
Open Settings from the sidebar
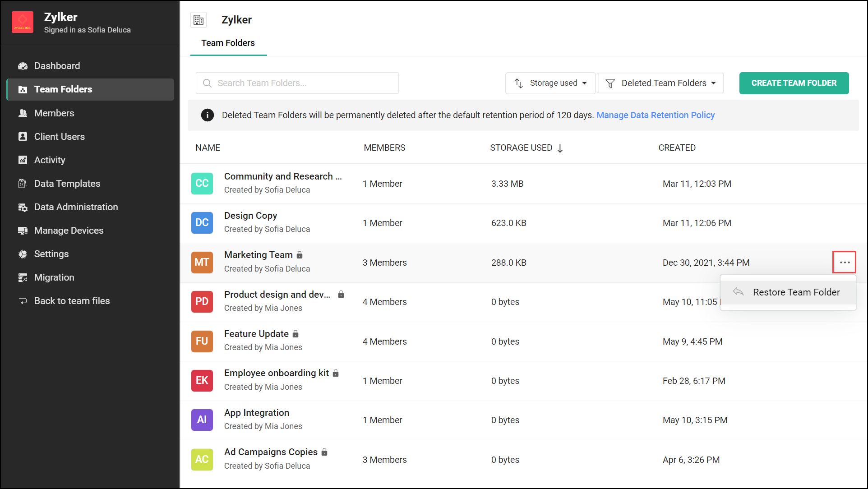pyautogui.click(x=51, y=254)
